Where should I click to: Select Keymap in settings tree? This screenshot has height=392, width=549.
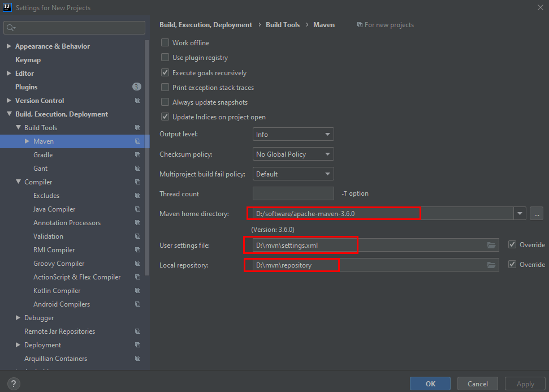[28, 60]
